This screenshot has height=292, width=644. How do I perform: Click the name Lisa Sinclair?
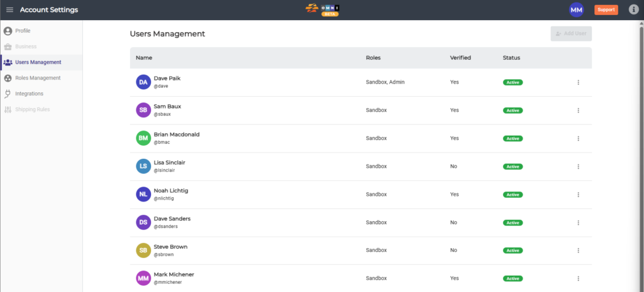pos(170,163)
